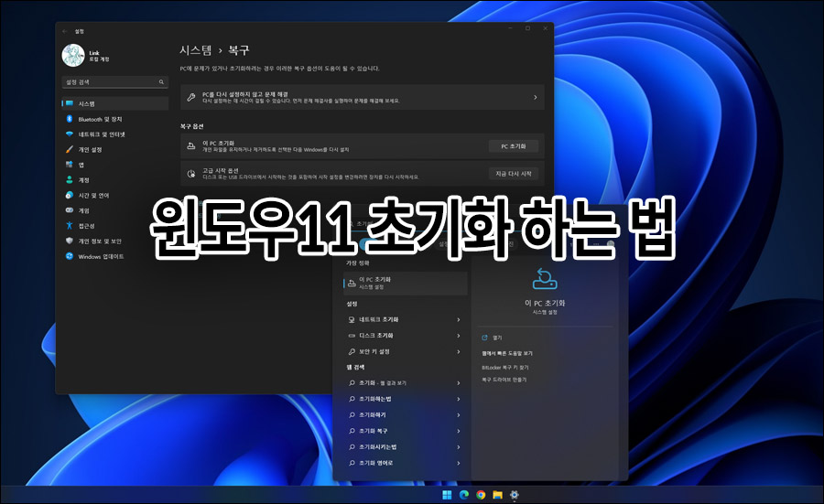Click 열기 in the search preview pane

(x=497, y=338)
